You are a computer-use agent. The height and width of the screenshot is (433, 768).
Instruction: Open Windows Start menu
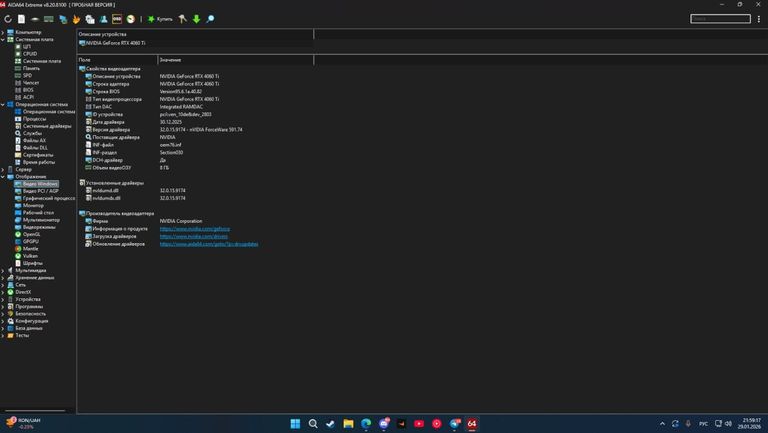(295, 424)
